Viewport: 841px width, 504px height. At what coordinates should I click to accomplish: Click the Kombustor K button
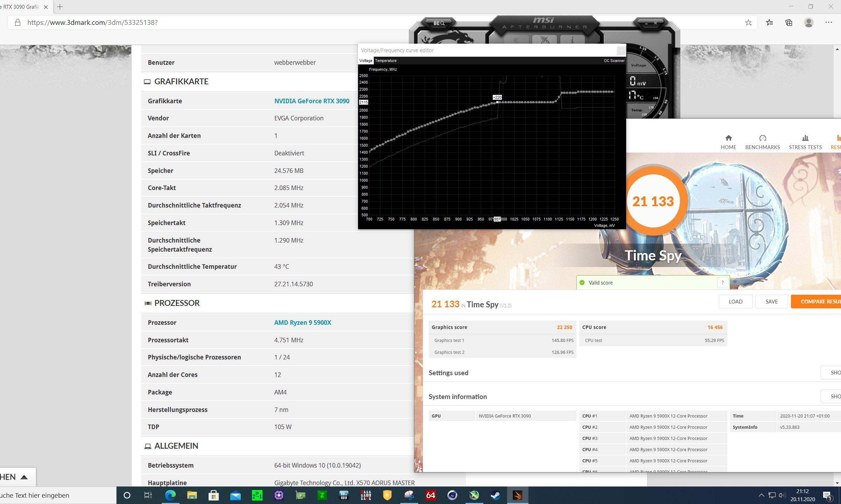point(516,40)
